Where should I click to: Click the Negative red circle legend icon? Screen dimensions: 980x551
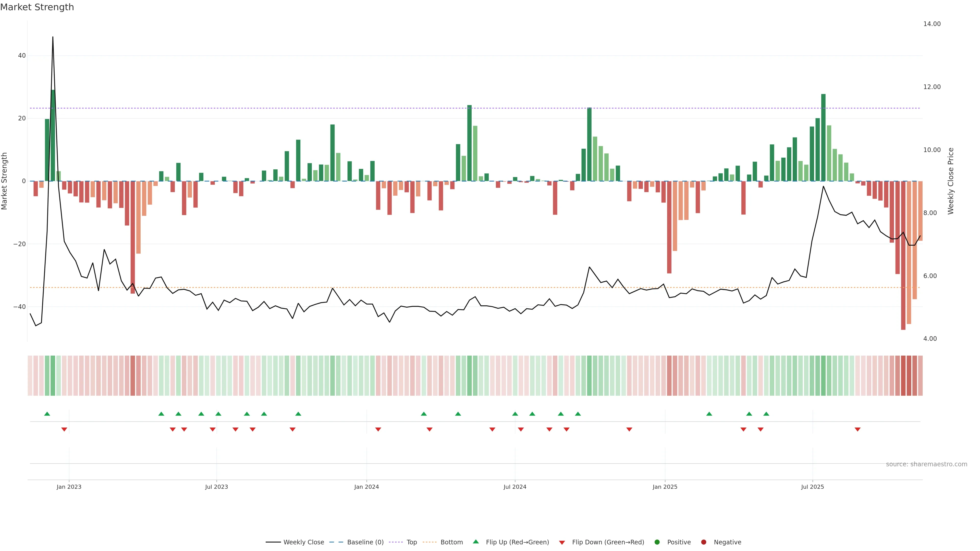coord(703,542)
